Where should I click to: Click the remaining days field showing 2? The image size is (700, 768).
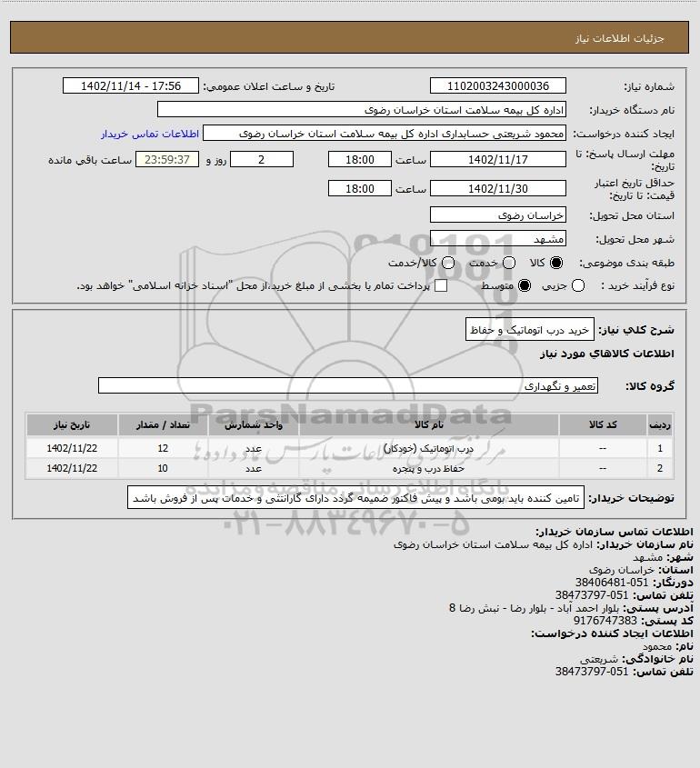pos(262,160)
